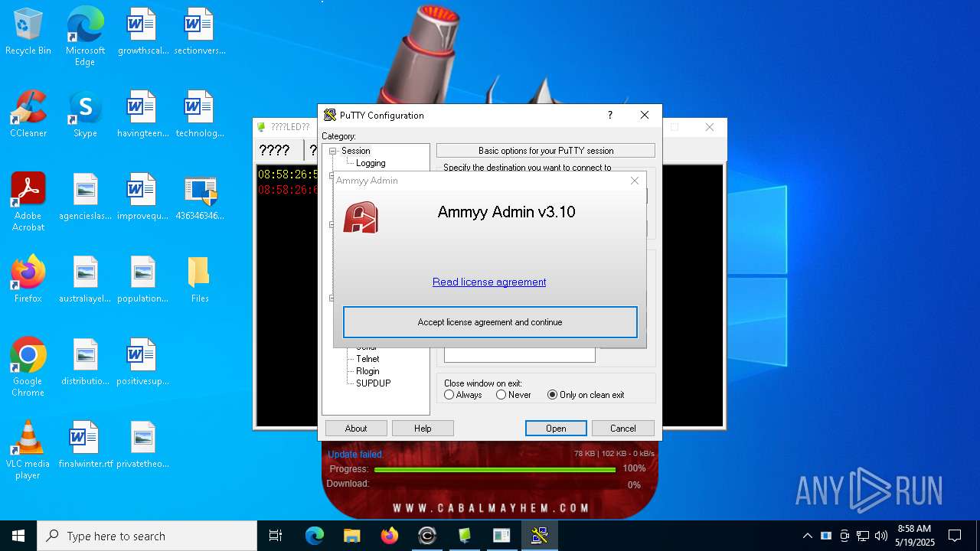The image size is (980, 551).
Task: Open the positivesup Word document icon
Action: click(142, 363)
